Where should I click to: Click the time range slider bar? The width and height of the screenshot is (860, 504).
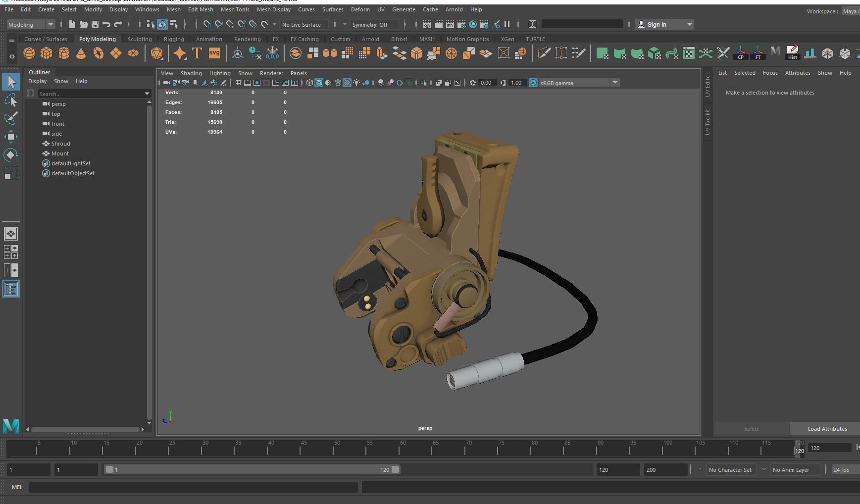coord(252,469)
